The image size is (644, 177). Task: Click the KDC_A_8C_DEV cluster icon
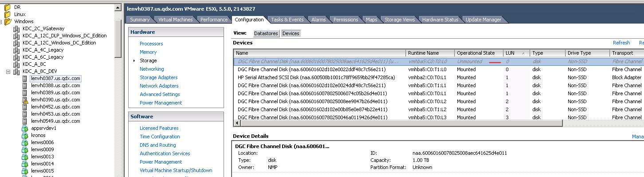coord(17,71)
